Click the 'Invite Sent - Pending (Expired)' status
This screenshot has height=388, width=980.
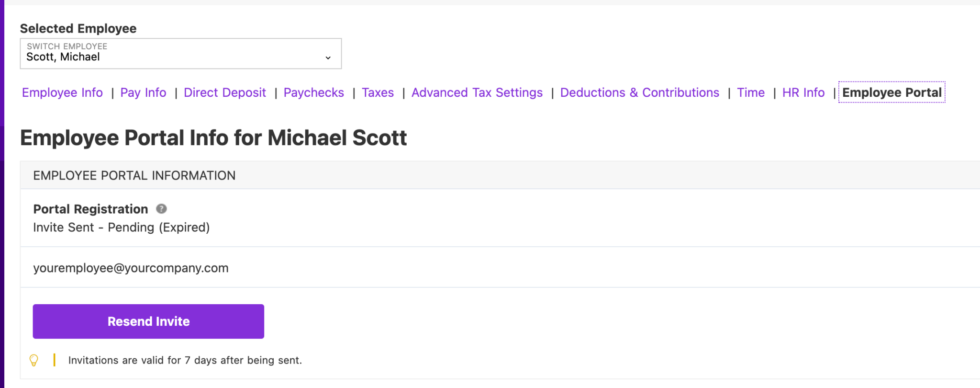(x=121, y=228)
